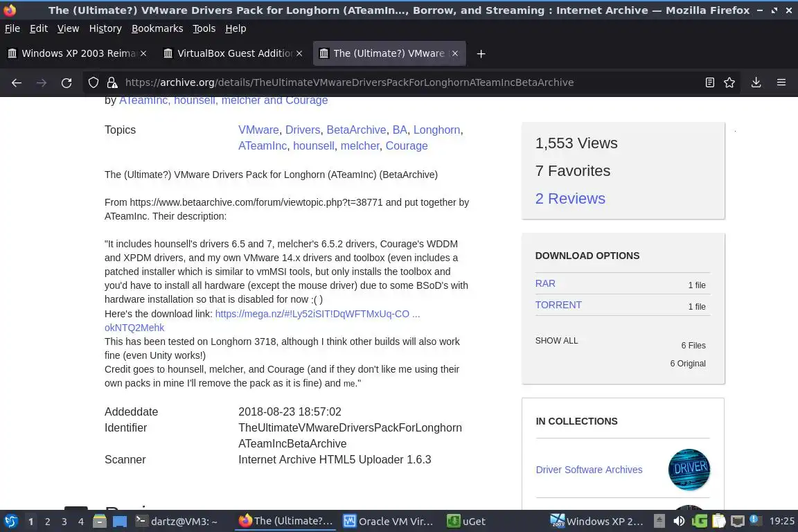This screenshot has width=798, height=532.
Task: Open the Help menu
Action: (x=236, y=28)
